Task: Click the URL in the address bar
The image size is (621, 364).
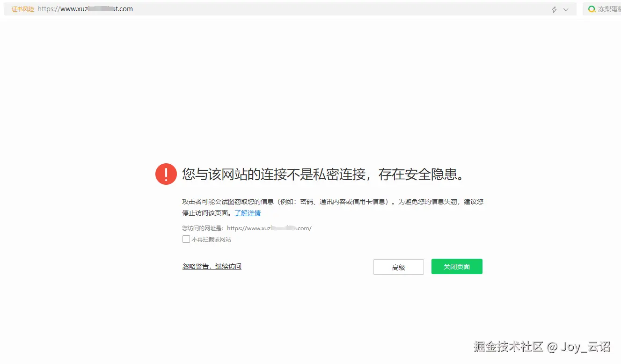Action: click(84, 9)
